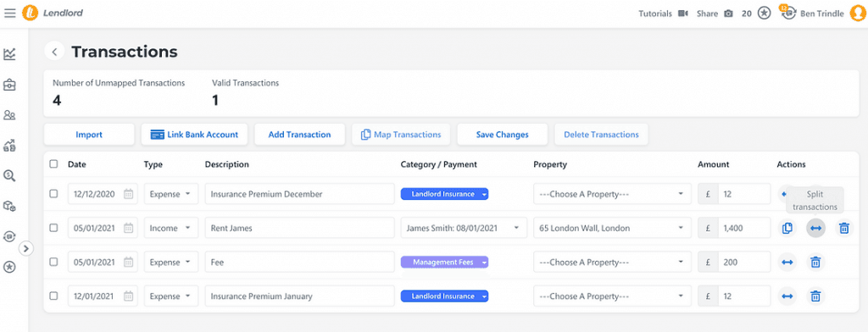
Task: Open Tutorials video icon
Action: click(x=682, y=14)
